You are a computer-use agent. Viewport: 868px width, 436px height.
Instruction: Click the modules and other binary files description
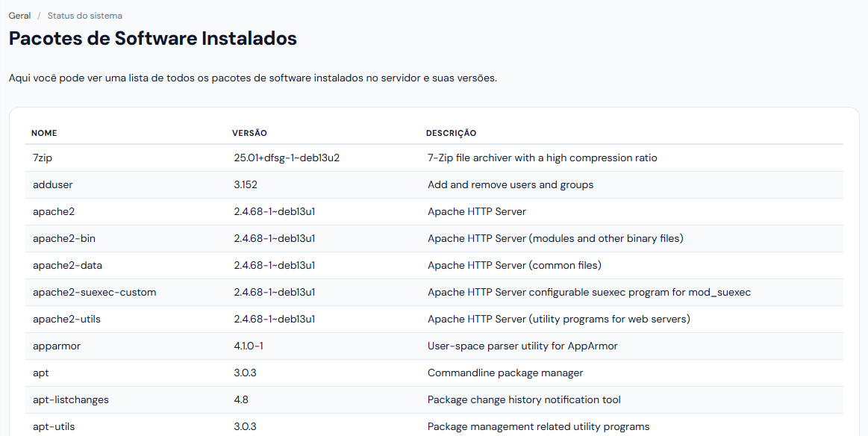(555, 238)
